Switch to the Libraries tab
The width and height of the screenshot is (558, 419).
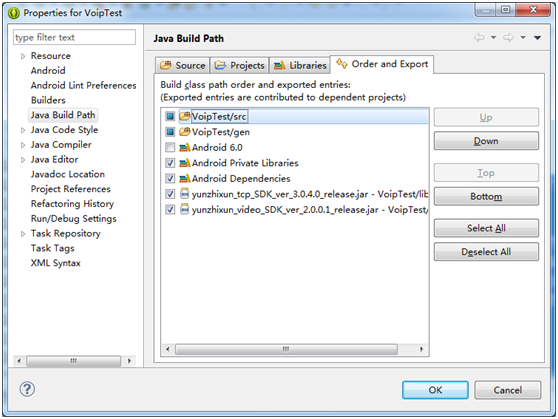tap(300, 65)
